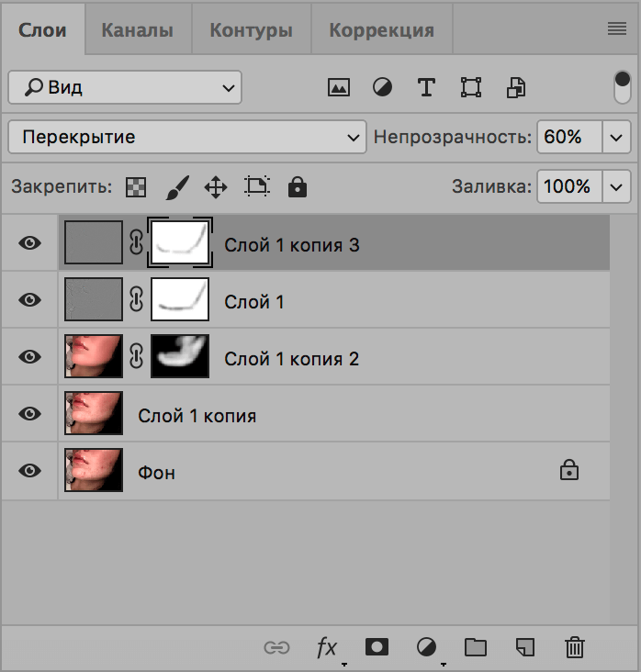Click the lock all padlock icon
This screenshot has width=641, height=672.
[x=297, y=187]
